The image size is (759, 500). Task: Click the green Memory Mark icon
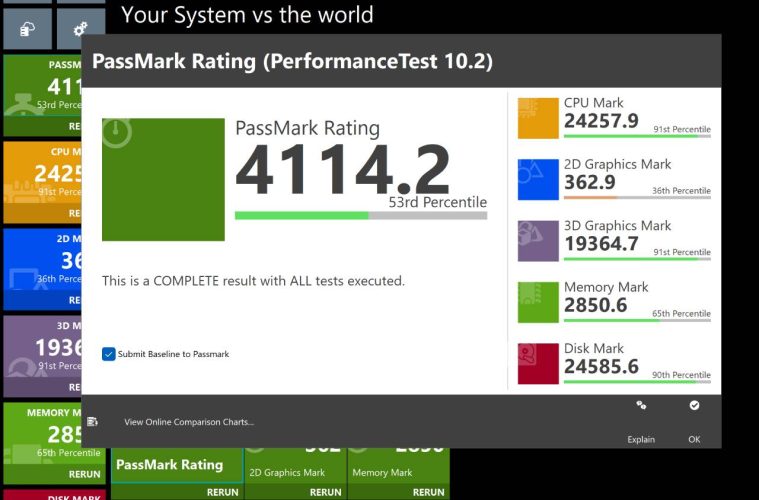pyautogui.click(x=538, y=303)
